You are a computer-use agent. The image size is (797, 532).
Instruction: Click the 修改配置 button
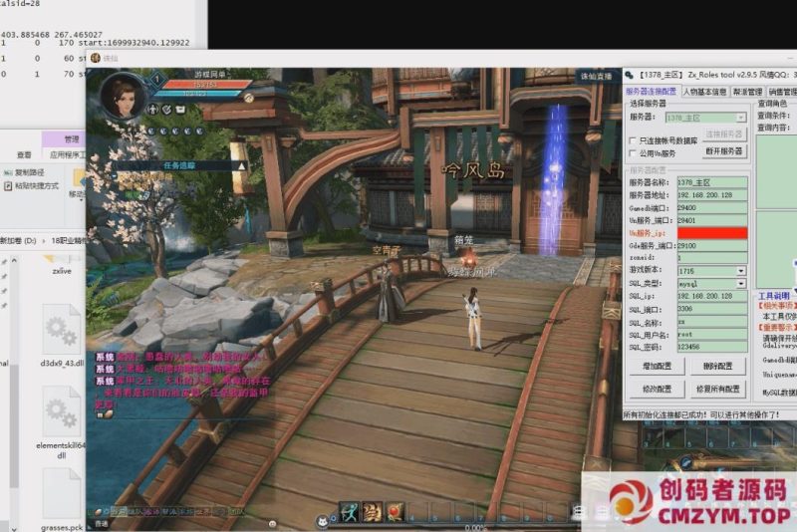pyautogui.click(x=657, y=390)
